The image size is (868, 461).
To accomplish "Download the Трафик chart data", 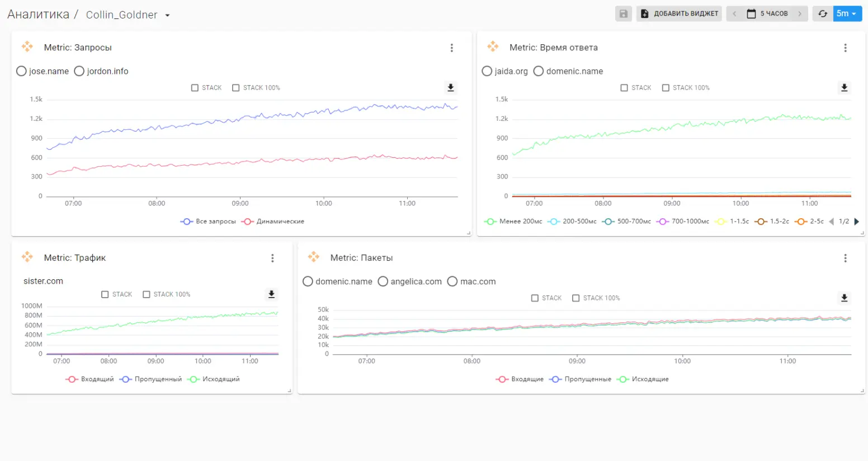I will coord(271,294).
